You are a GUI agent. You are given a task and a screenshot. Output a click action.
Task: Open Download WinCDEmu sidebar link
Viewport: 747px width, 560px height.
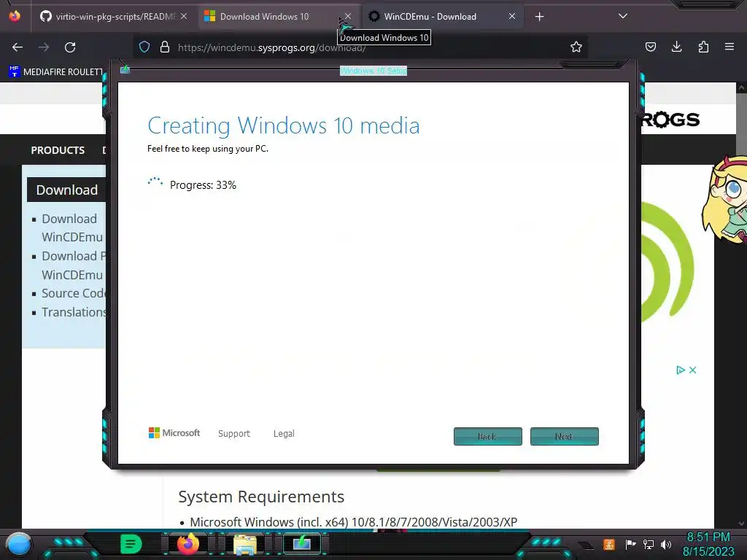click(x=72, y=227)
